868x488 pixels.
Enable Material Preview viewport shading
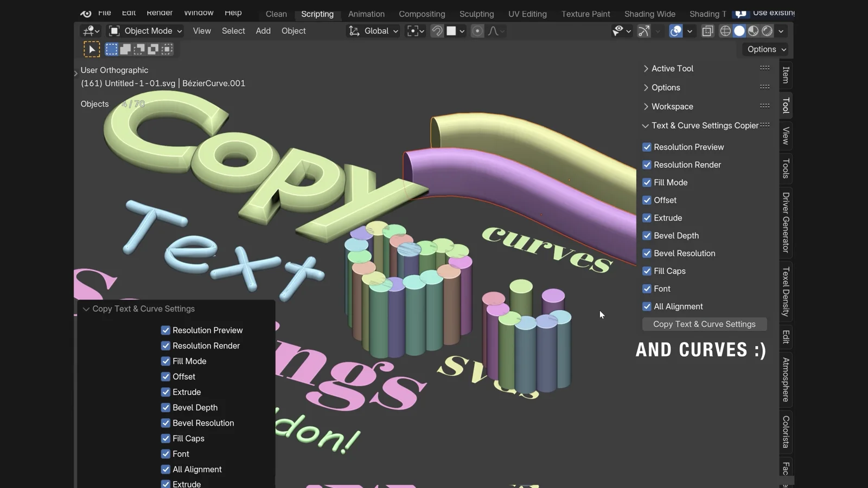click(753, 31)
